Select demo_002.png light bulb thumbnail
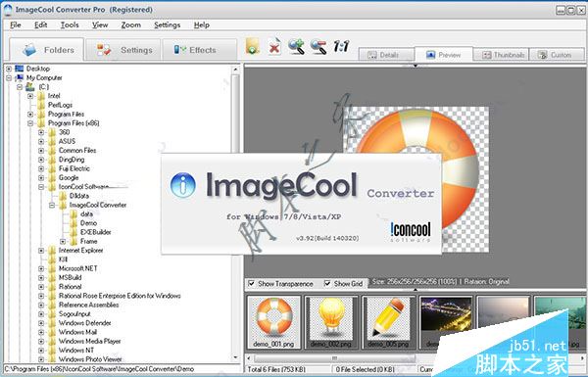The width and height of the screenshot is (588, 377). 331,322
